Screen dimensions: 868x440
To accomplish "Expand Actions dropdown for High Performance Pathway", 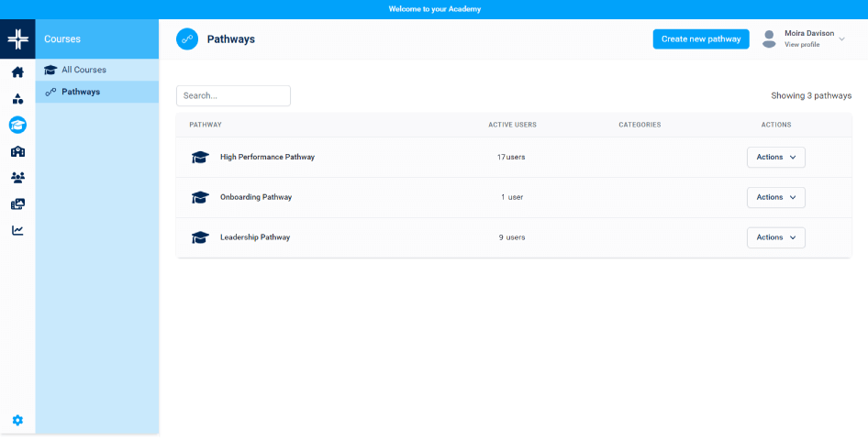I will pos(775,157).
